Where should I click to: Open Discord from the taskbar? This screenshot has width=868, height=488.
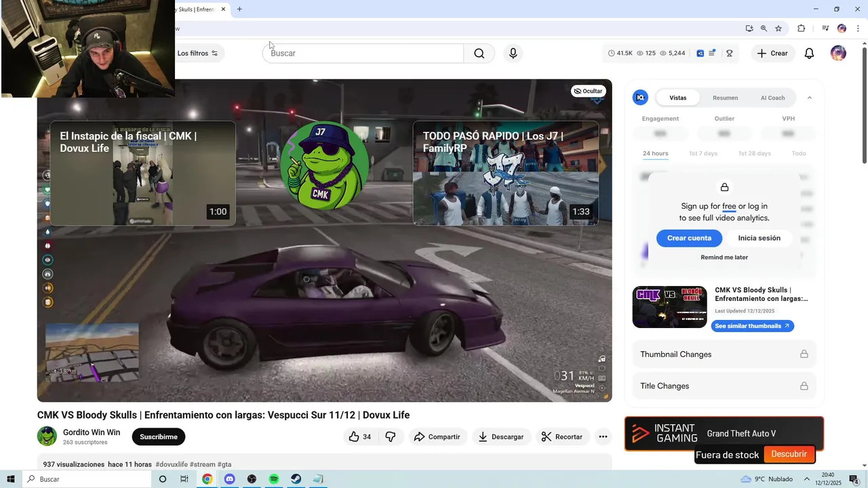pos(229,479)
